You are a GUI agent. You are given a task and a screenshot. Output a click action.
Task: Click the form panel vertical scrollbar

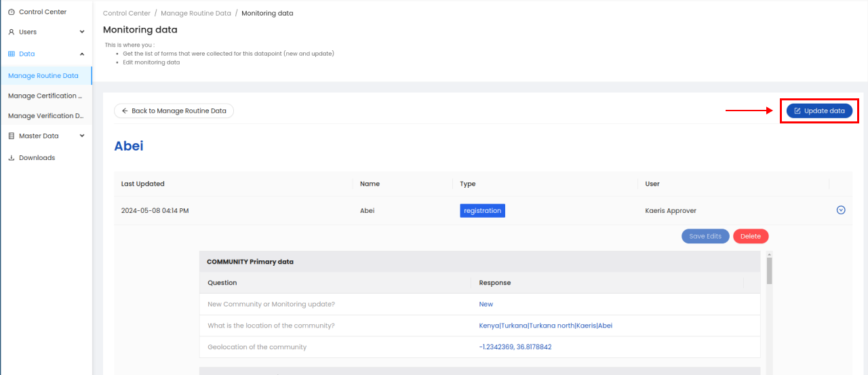click(x=769, y=270)
